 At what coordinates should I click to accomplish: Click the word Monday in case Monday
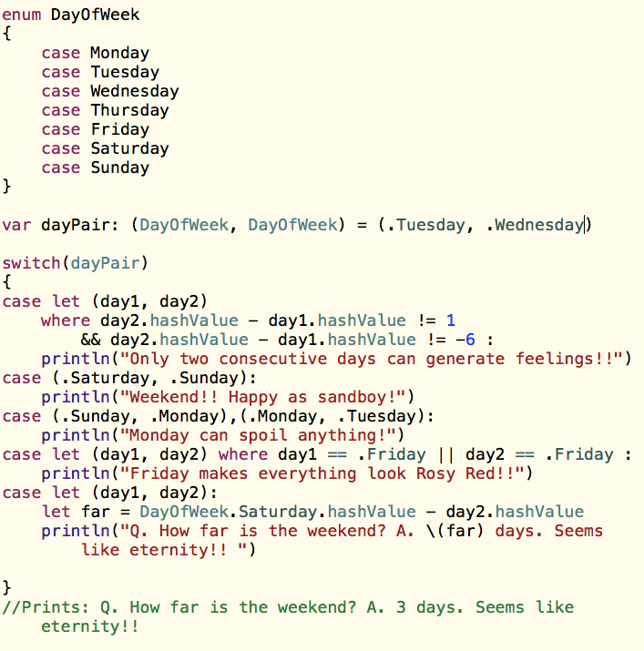[119, 53]
